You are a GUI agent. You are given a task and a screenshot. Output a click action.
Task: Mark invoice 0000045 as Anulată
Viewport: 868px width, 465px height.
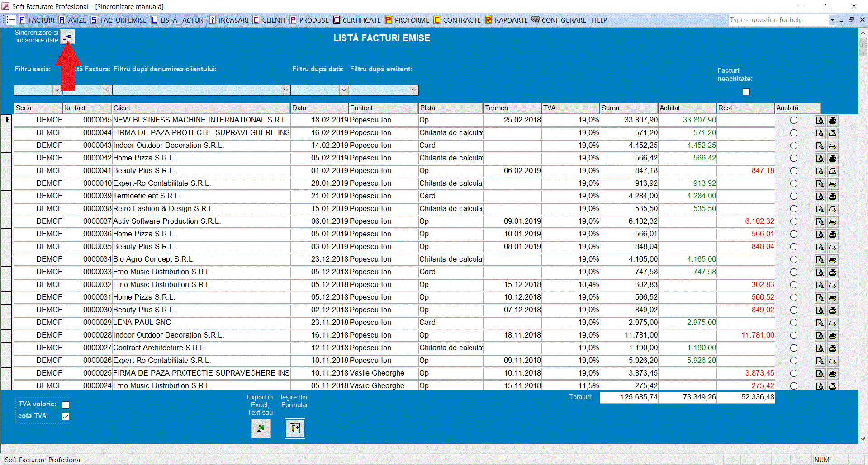pyautogui.click(x=794, y=120)
